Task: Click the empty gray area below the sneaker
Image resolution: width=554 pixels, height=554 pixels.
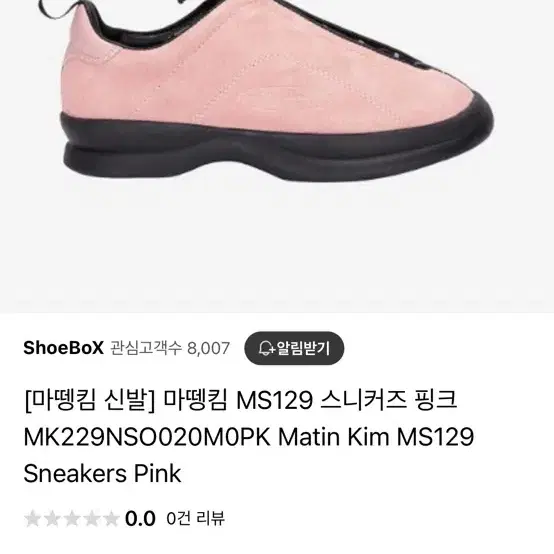Action: coord(277,247)
